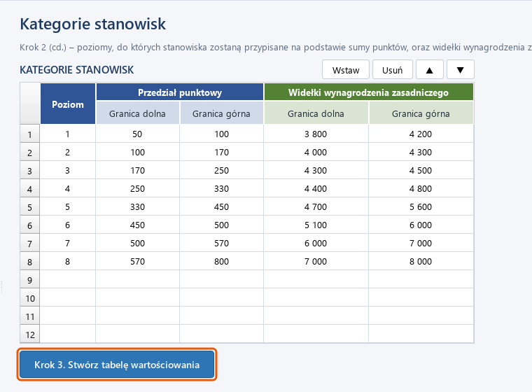This screenshot has width=532, height=392.
Task: Click the move row up arrow button
Action: 430,70
